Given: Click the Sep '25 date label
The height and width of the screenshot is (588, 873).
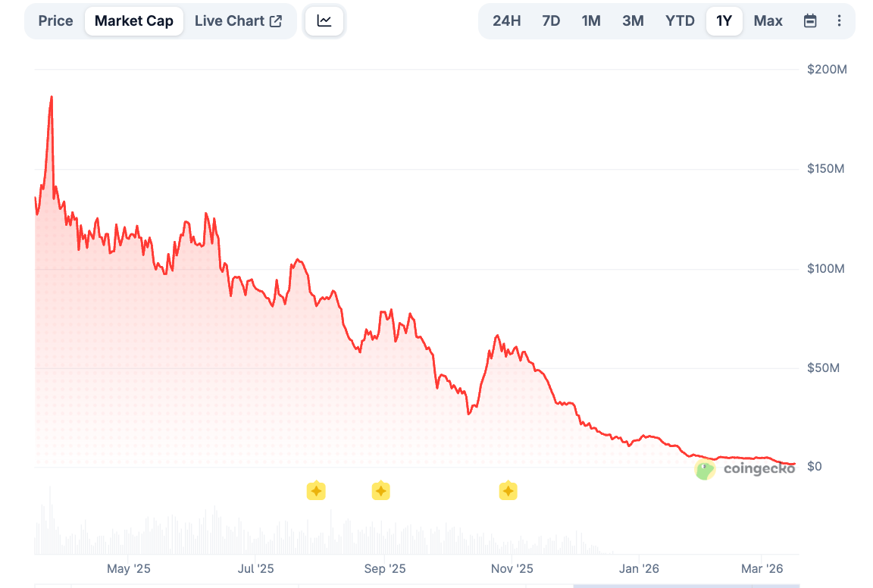Looking at the screenshot, I should point(385,568).
